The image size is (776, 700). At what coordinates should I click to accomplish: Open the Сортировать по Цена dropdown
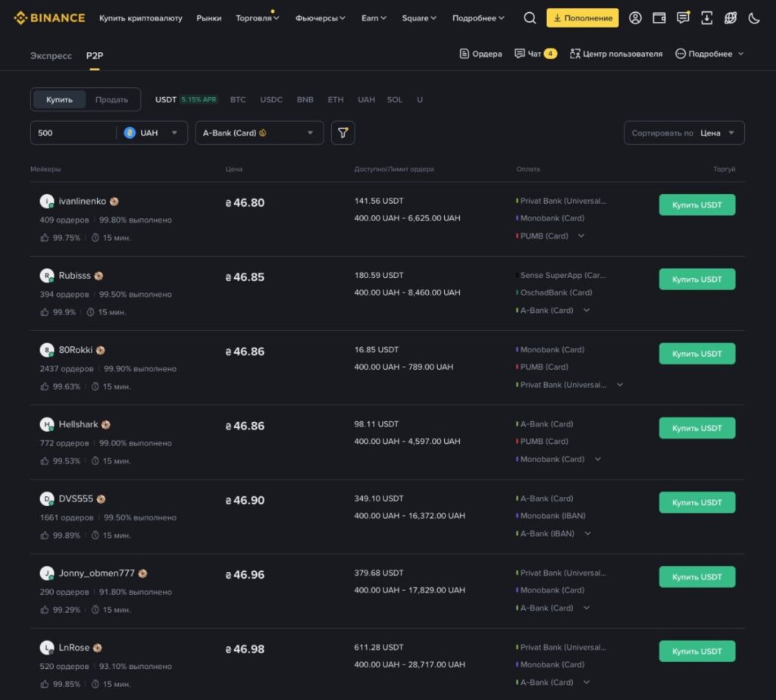coord(684,133)
